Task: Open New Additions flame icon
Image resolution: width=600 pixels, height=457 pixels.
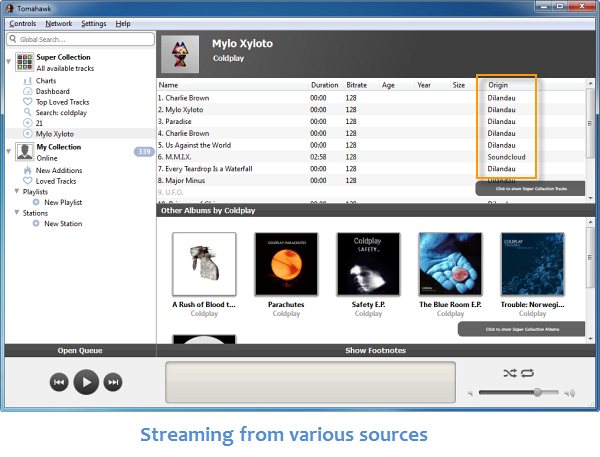Action: [28, 170]
